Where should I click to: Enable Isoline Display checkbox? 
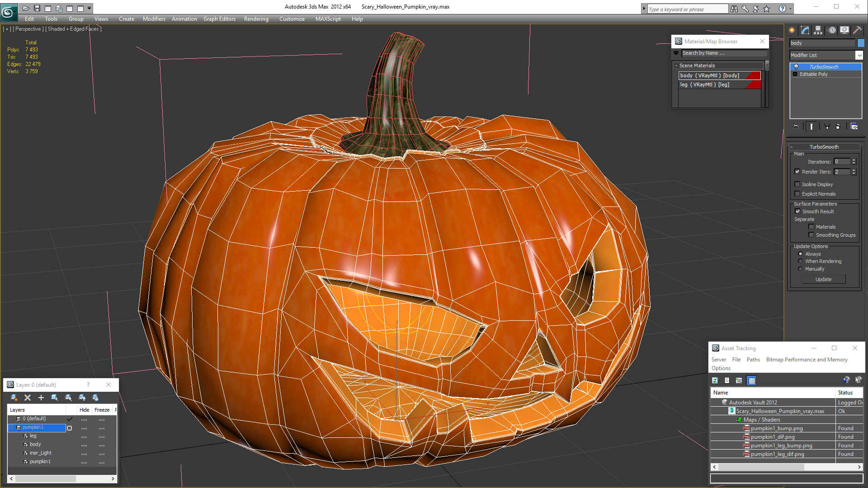797,184
